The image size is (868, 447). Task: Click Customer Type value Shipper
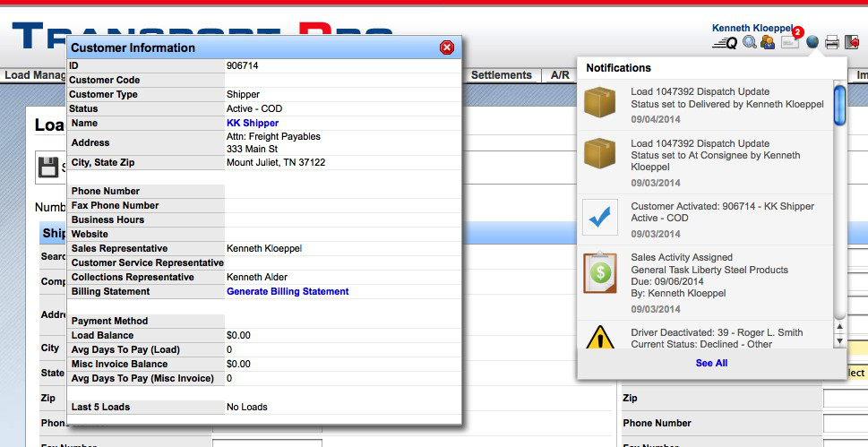243,94
